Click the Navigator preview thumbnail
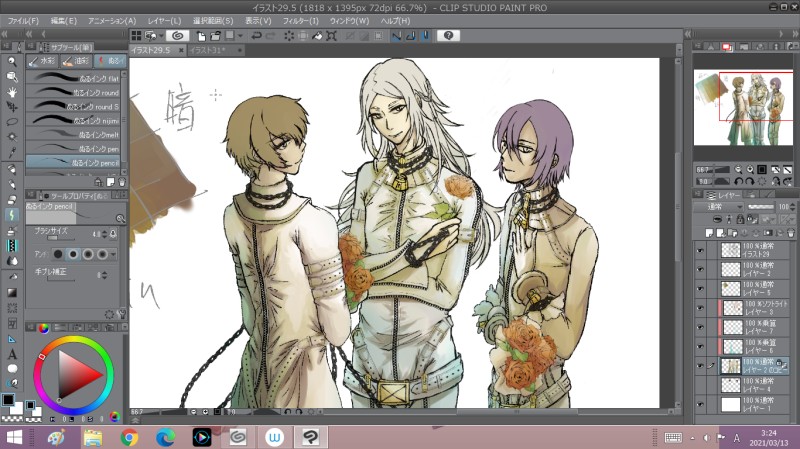 (744, 108)
